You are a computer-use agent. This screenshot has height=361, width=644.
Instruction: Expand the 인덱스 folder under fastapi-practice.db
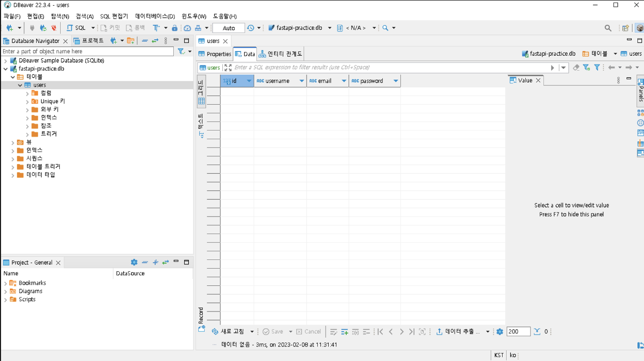[13, 150]
